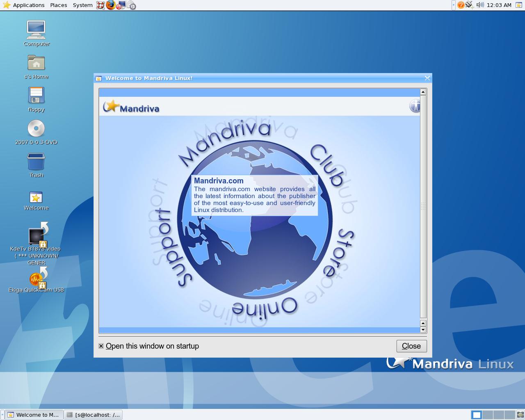Click the s@localhost terminal taskbar button
Image resolution: width=525 pixels, height=420 pixels.
coord(94,415)
